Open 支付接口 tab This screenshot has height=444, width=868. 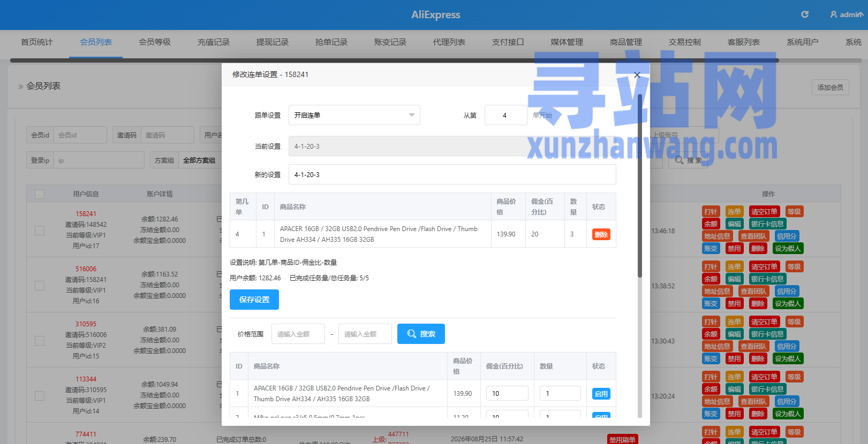(x=508, y=42)
